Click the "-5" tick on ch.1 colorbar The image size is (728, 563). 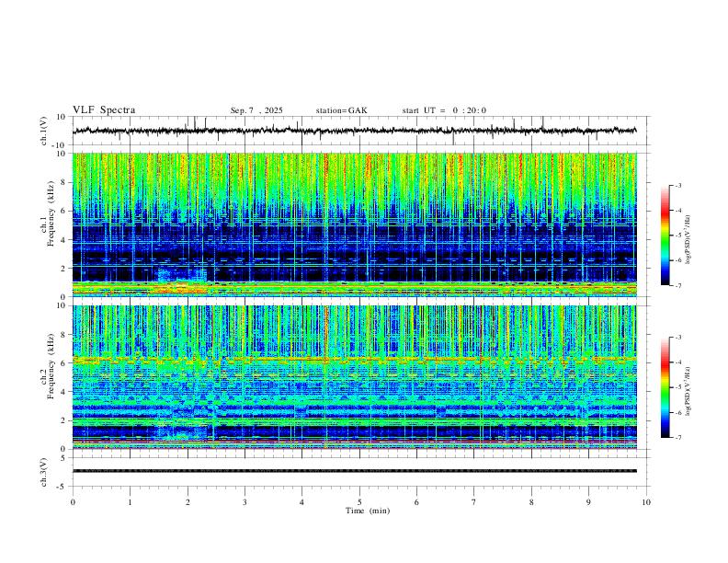click(x=678, y=236)
